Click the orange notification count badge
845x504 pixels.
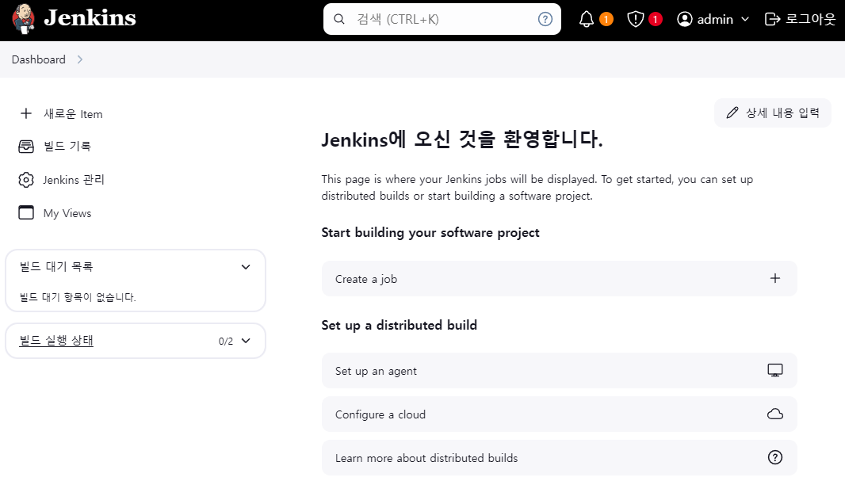pos(606,19)
